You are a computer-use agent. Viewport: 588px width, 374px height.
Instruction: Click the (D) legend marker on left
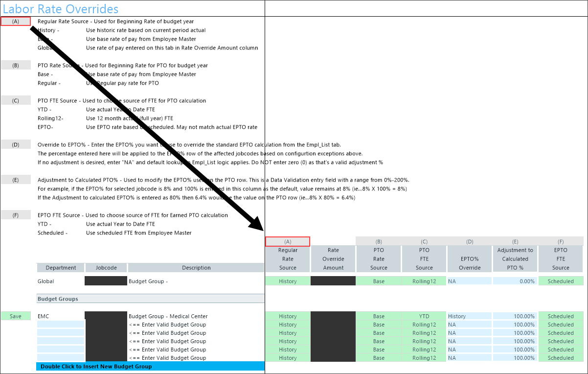pos(16,145)
